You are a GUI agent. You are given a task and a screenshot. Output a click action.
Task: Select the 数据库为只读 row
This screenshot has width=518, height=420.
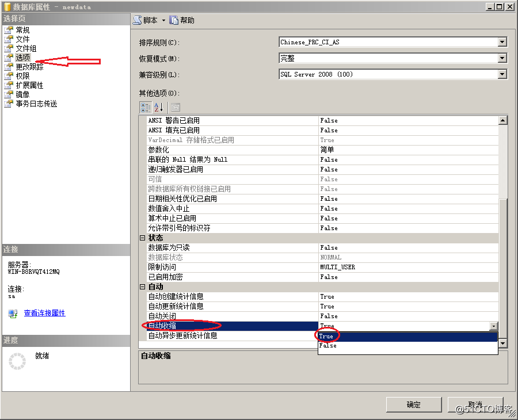(322, 247)
